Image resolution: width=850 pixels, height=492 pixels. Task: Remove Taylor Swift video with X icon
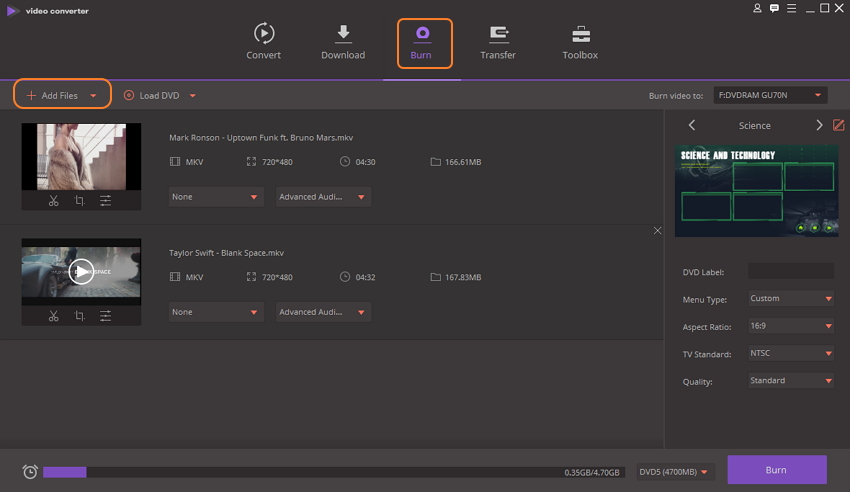pos(657,231)
